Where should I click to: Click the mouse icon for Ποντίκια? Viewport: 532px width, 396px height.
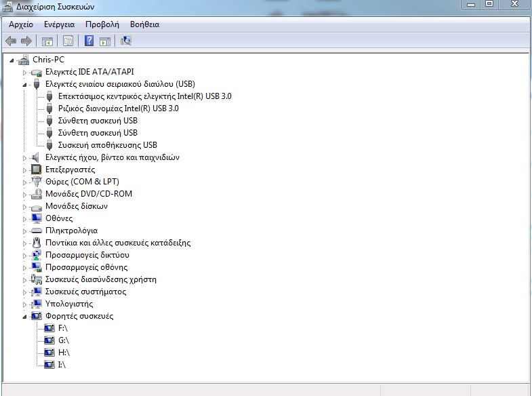tap(37, 243)
